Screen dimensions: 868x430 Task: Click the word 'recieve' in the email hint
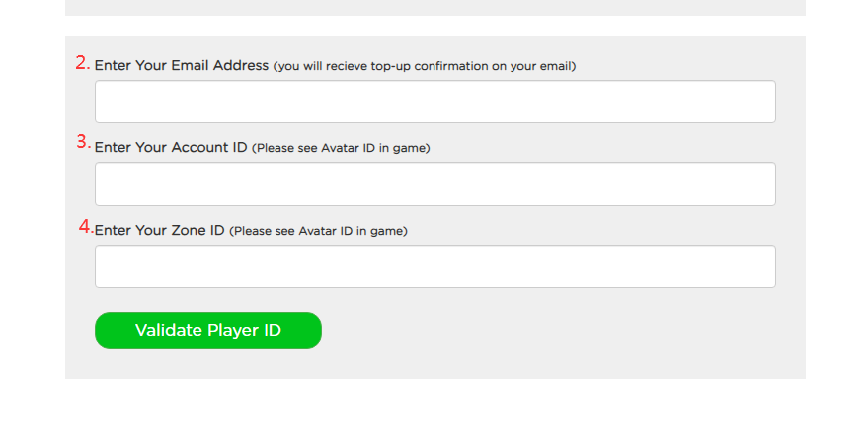[347, 66]
